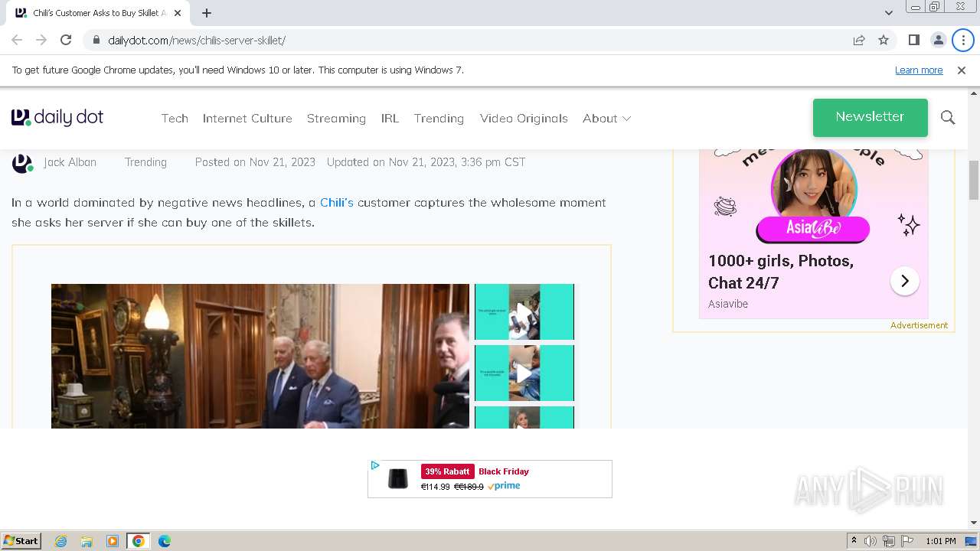980x551 pixels.
Task: Open author Jack Alban's profile
Action: tap(70, 162)
